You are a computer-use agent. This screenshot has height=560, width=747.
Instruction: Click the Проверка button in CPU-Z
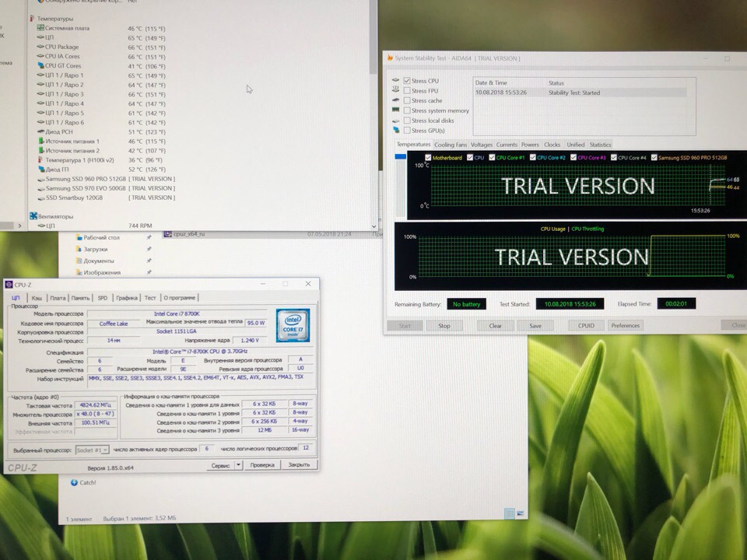(x=262, y=465)
